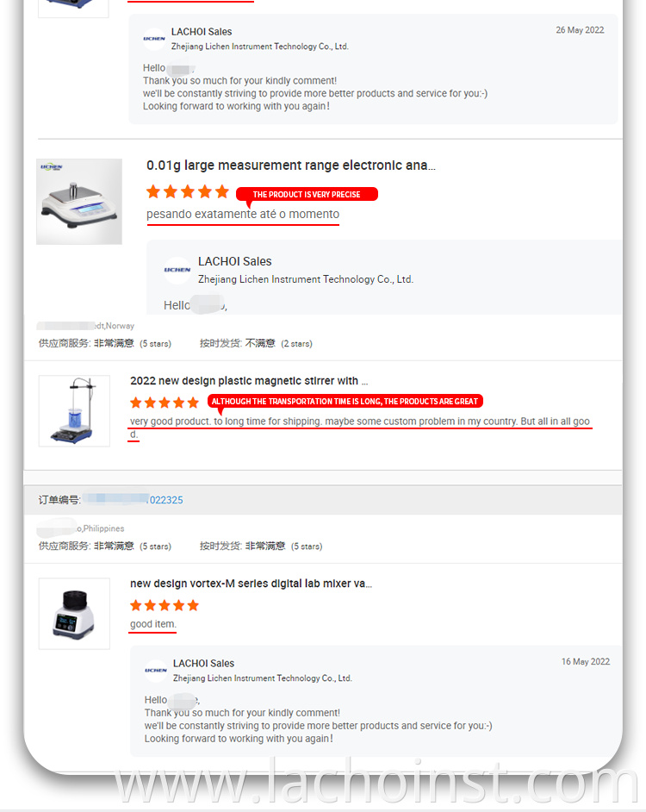Click the '16 May 2022' reply date
Screen dimensions: 646x812
pos(585,662)
